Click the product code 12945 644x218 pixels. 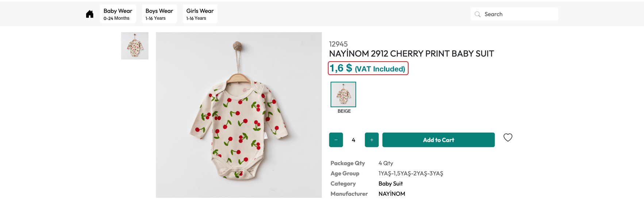coord(338,44)
